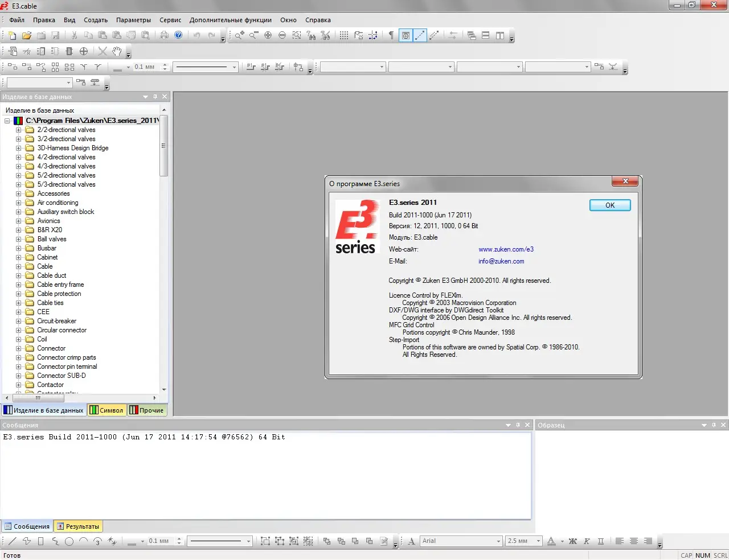
Task: Open the Сервис menu
Action: point(170,20)
